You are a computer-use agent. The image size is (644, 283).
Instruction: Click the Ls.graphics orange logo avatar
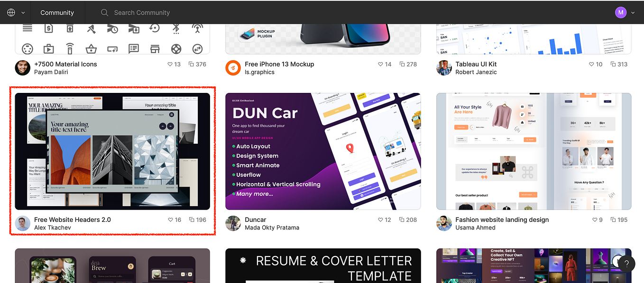233,68
